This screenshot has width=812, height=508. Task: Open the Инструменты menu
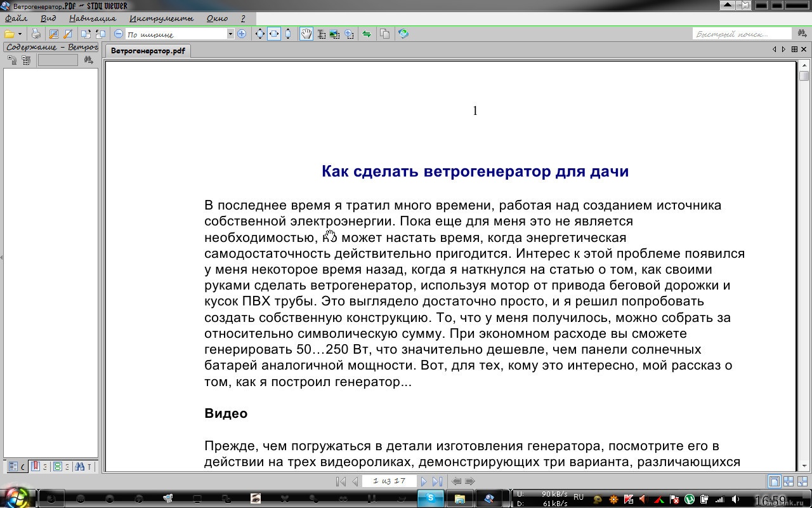click(x=161, y=18)
